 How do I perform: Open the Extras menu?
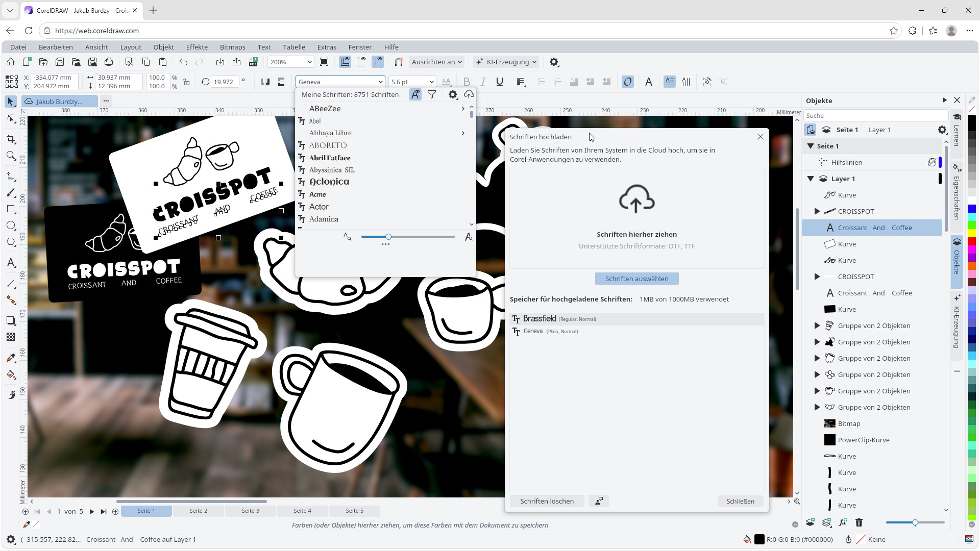tap(327, 47)
